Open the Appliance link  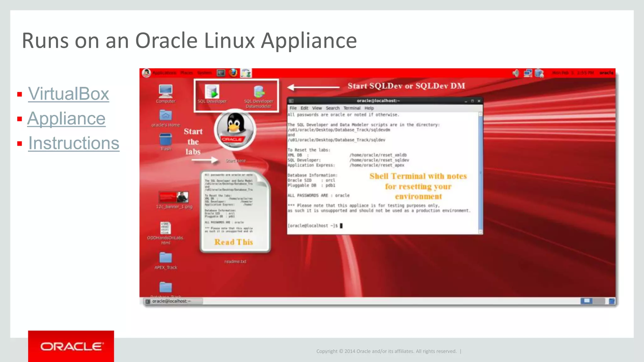click(x=66, y=119)
